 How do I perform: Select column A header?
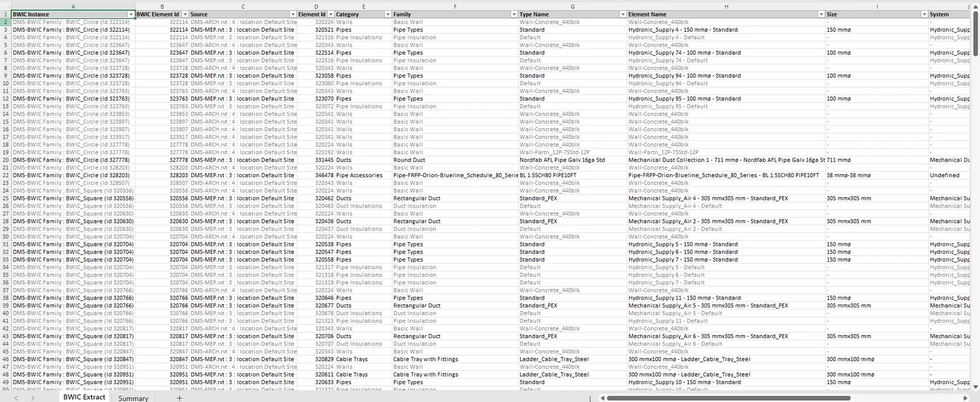[73, 6]
